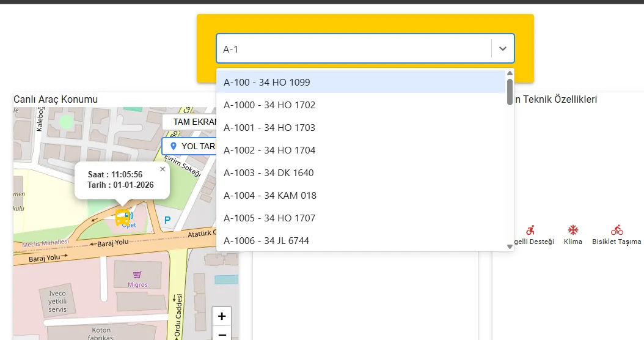The width and height of the screenshot is (644, 340).
Task: Collapse dropdown using the chevron arrow
Action: 503,49
